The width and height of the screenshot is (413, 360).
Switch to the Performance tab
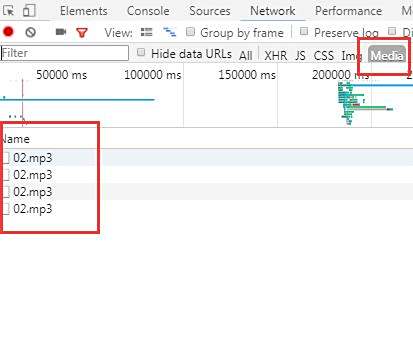tap(348, 11)
